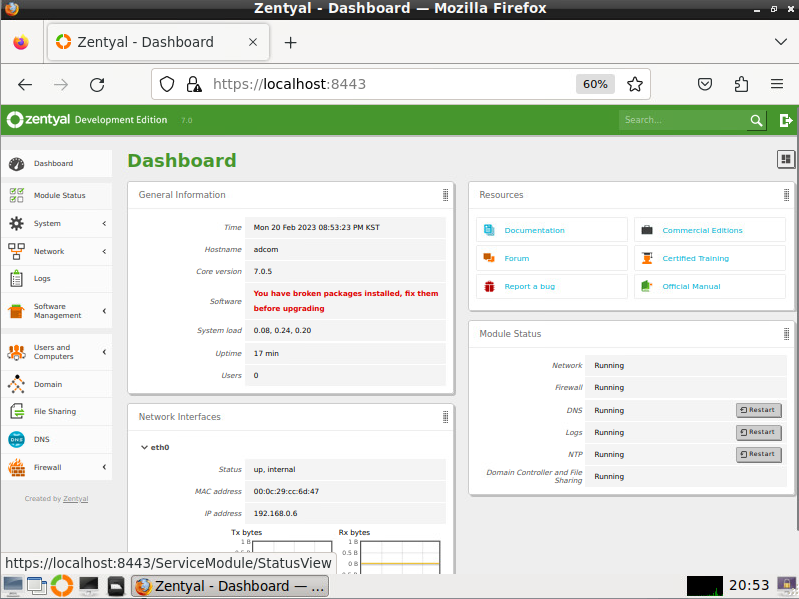799x599 pixels.
Task: Go back with the browser back arrow
Action: 25,84
